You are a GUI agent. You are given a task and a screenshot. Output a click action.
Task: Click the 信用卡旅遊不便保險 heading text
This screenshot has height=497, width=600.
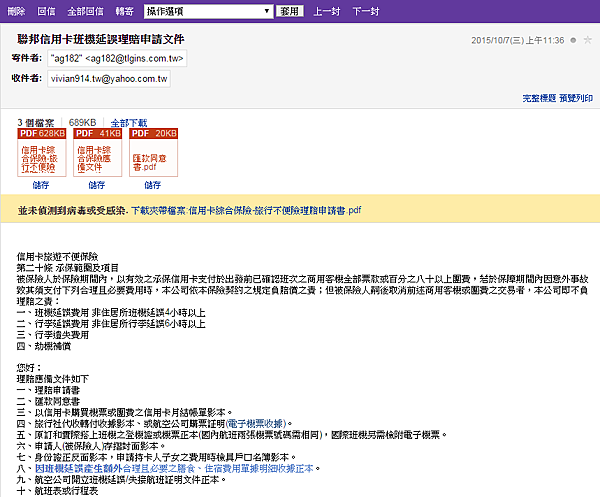pyautogui.click(x=57, y=257)
